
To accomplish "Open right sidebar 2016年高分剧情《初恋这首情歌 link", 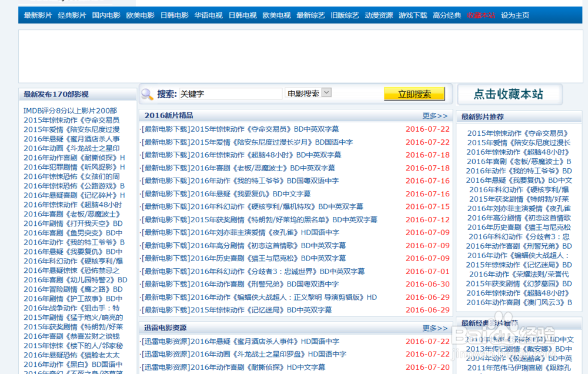I will pos(519,218).
